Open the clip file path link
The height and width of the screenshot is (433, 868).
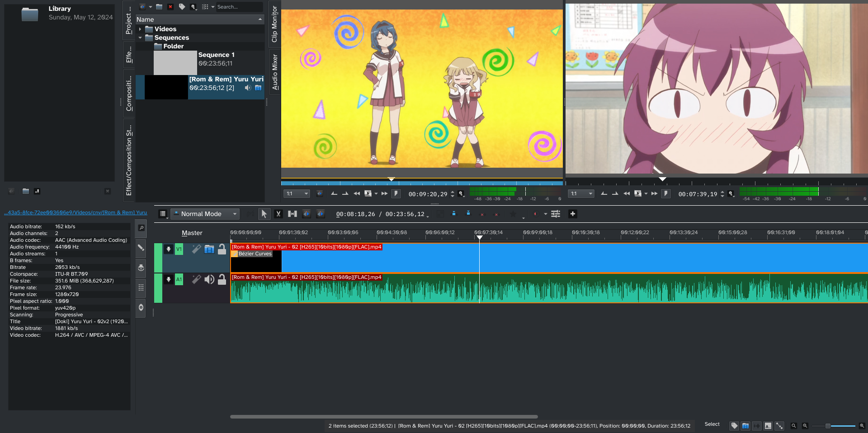75,212
